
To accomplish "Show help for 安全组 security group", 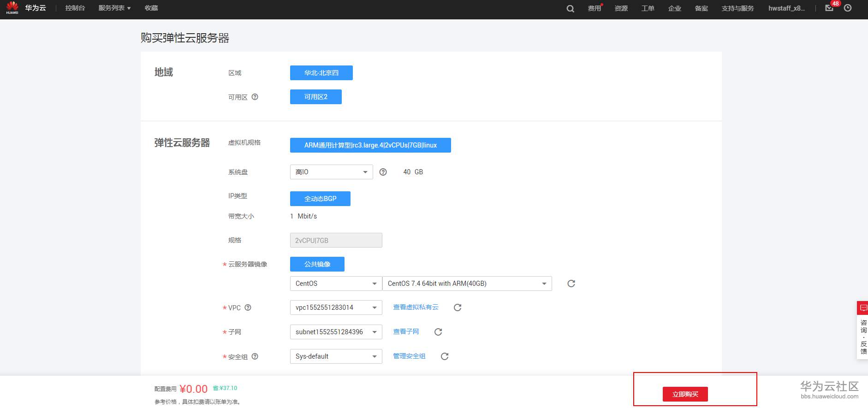I will [255, 356].
